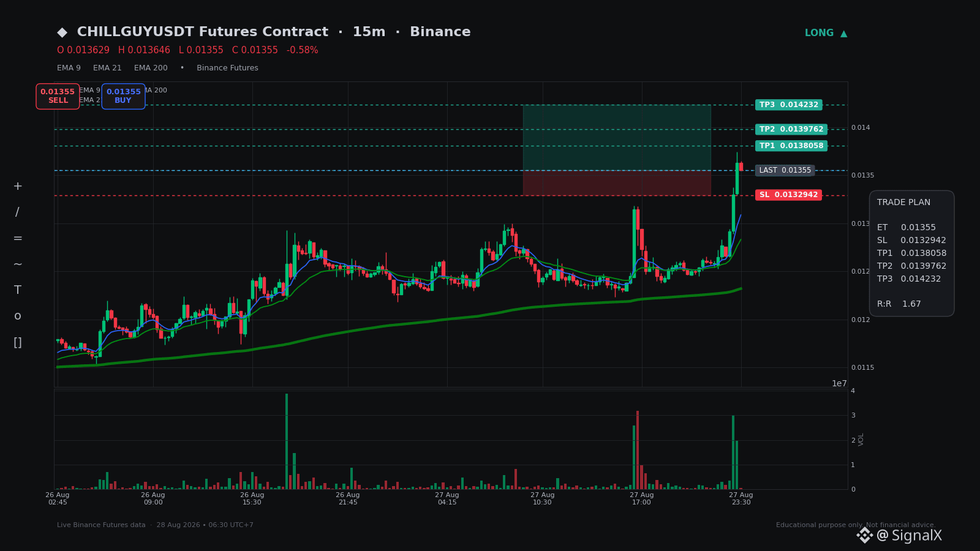Click the TP1 row in the Trade Plan panel
Image resolution: width=980 pixels, height=551 pixels.
[911, 253]
